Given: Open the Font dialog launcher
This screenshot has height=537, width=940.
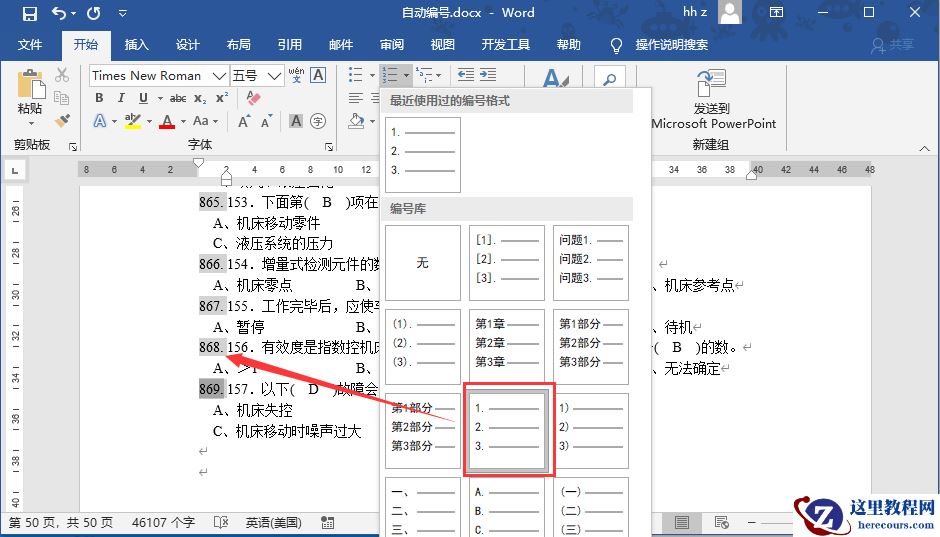Looking at the screenshot, I should pos(329,146).
